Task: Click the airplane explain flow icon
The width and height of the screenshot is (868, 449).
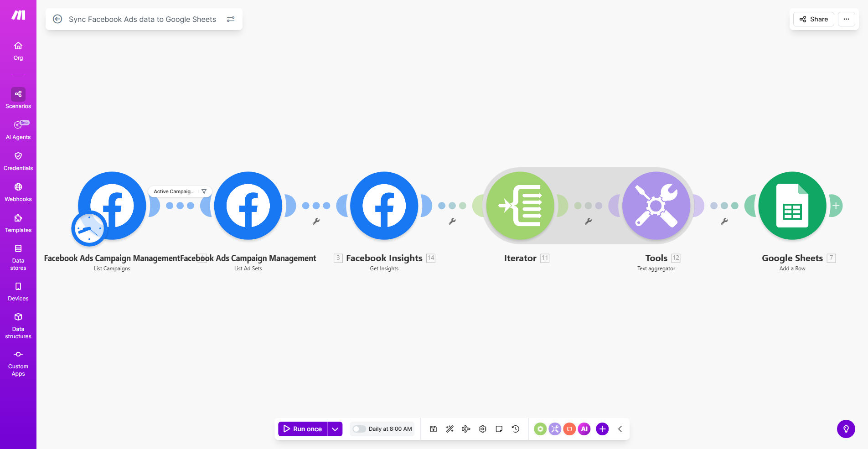Action: click(466, 429)
